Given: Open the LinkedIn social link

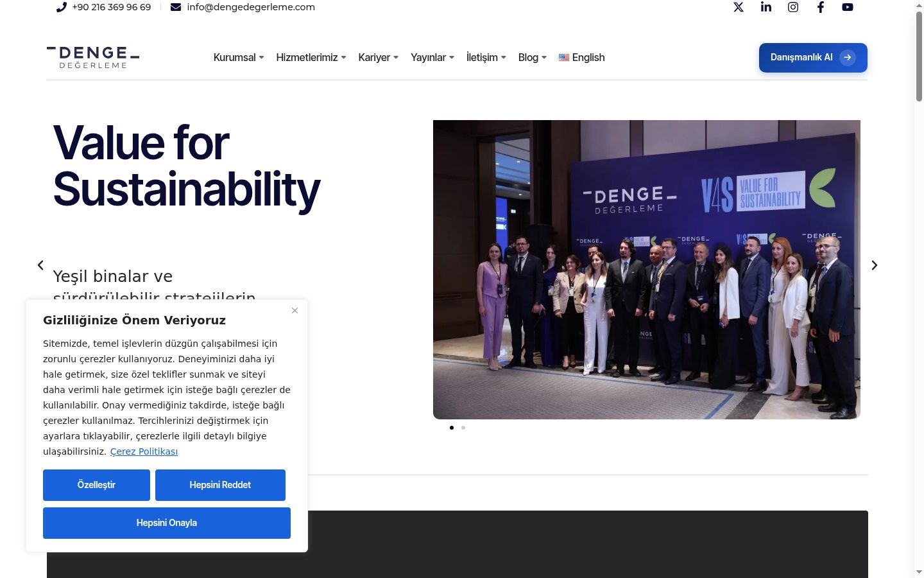Looking at the screenshot, I should coord(766,7).
